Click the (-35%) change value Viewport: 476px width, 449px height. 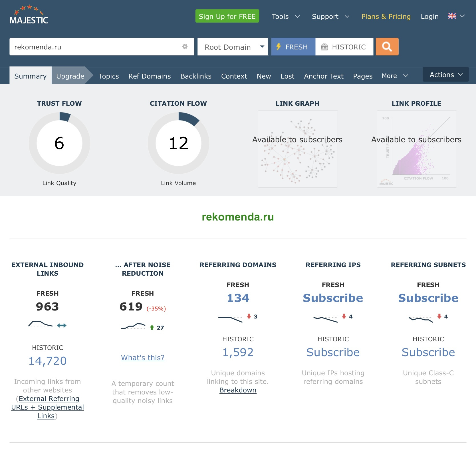pos(156,308)
